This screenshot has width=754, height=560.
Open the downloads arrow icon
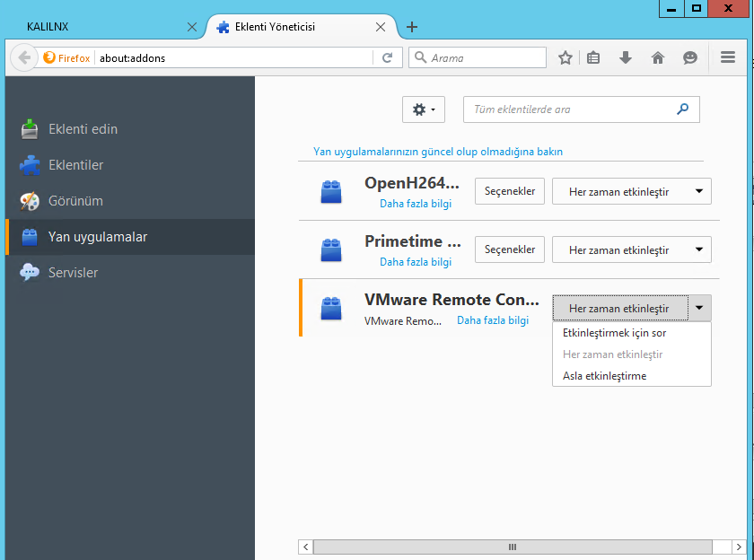(x=625, y=58)
